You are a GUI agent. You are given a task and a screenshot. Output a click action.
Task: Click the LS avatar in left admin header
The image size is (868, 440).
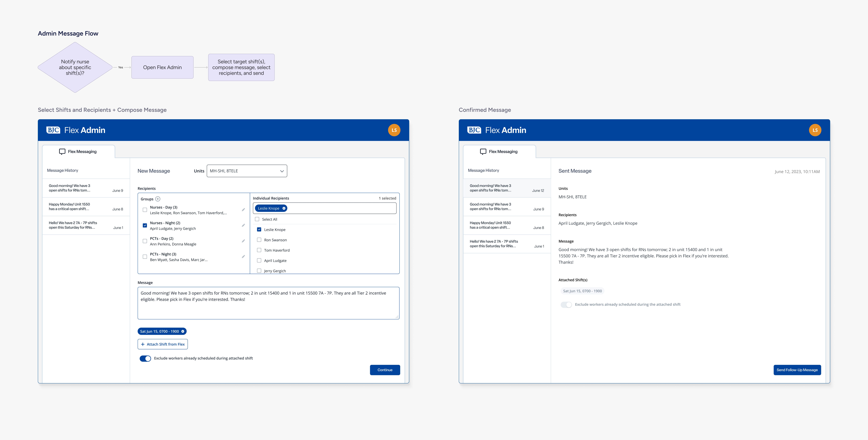(394, 130)
